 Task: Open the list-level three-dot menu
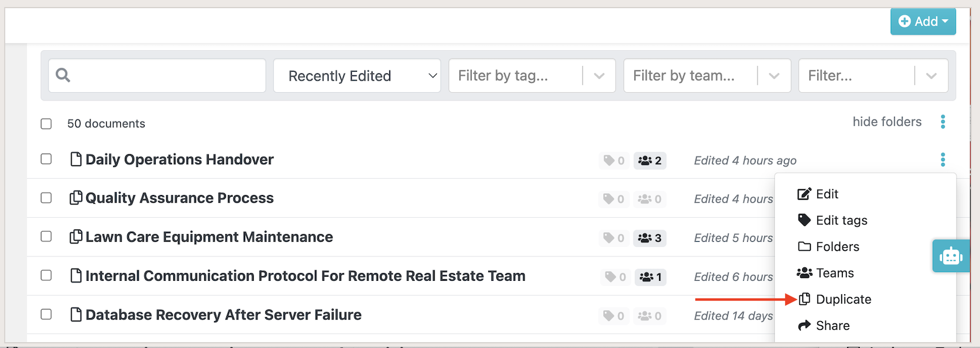pos(943,121)
